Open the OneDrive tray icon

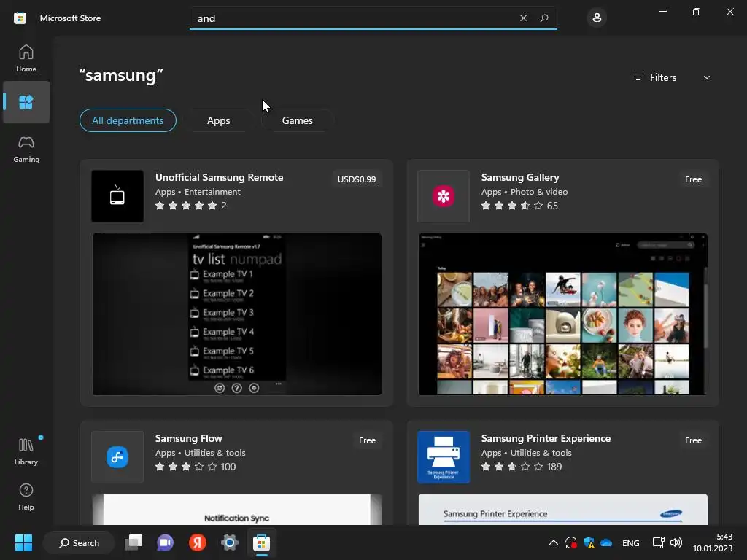(x=606, y=542)
